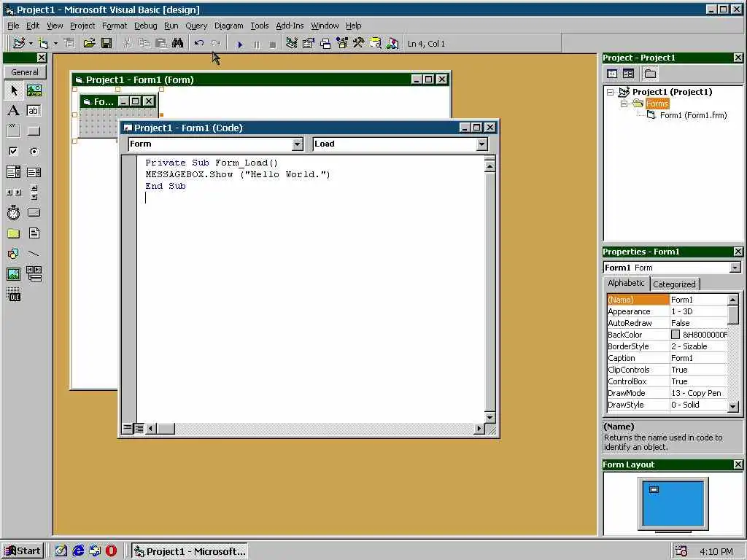Screen dimensions: 747x560
Task: Select the OptionButton control tool
Action: 34,152
